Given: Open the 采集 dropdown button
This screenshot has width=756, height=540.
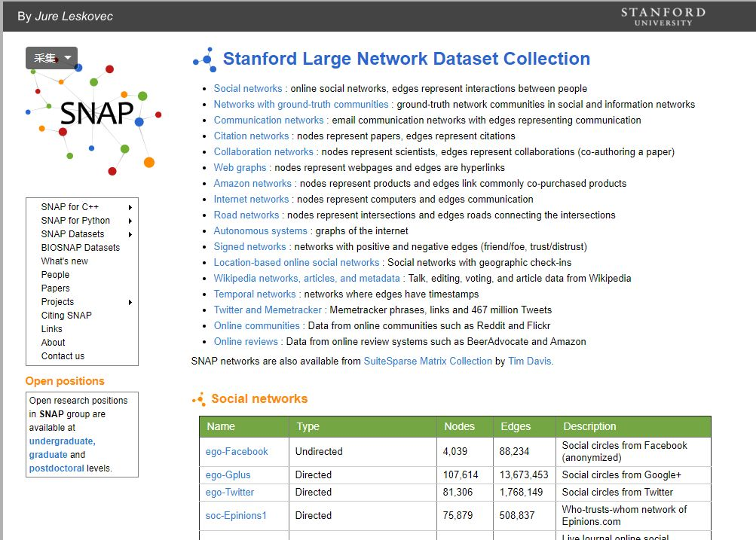Looking at the screenshot, I should pyautogui.click(x=51, y=58).
